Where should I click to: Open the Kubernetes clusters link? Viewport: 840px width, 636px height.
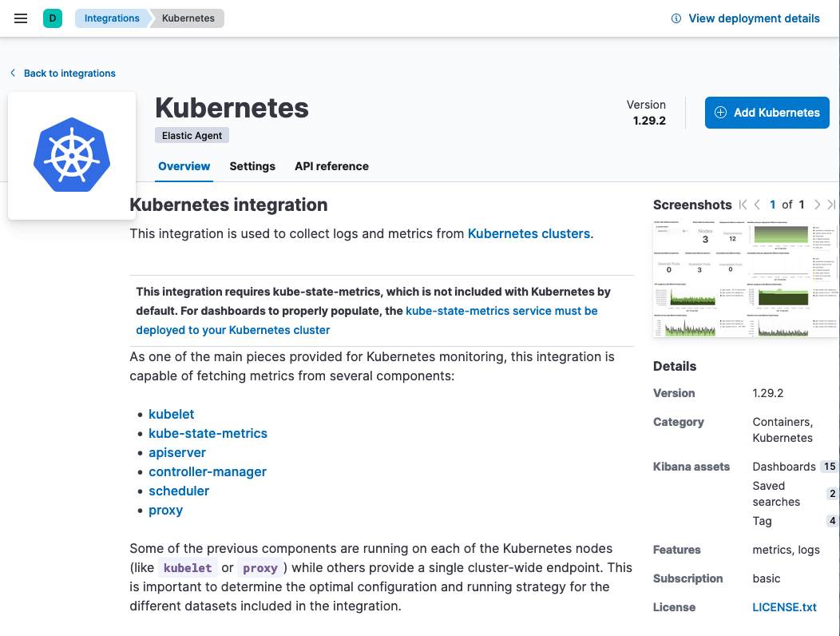tap(529, 233)
